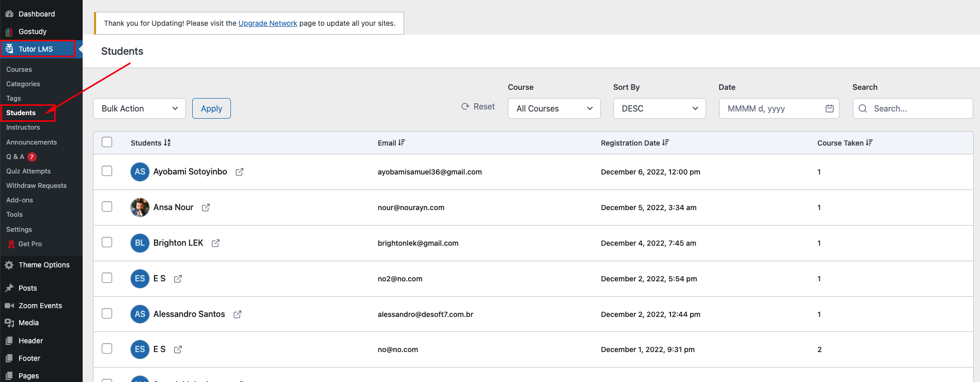980x382 pixels.
Task: Follow the Upgrade Network link
Action: coord(268,23)
